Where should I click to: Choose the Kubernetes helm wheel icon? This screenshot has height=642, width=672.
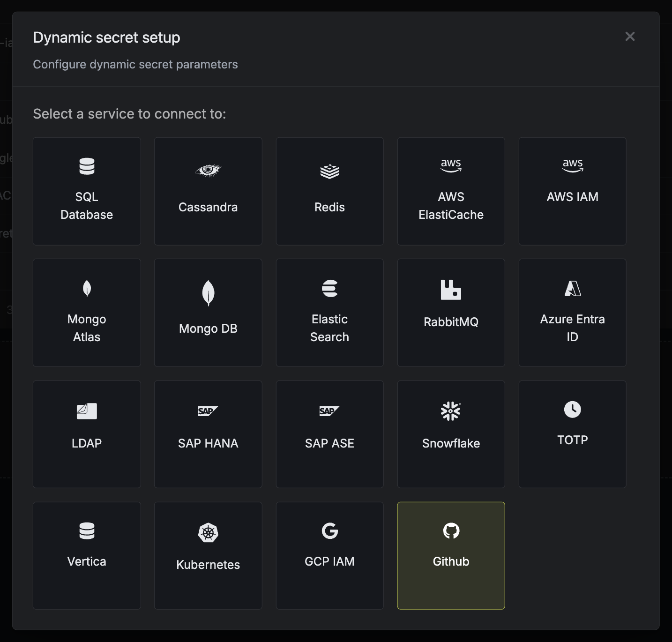[208, 533]
